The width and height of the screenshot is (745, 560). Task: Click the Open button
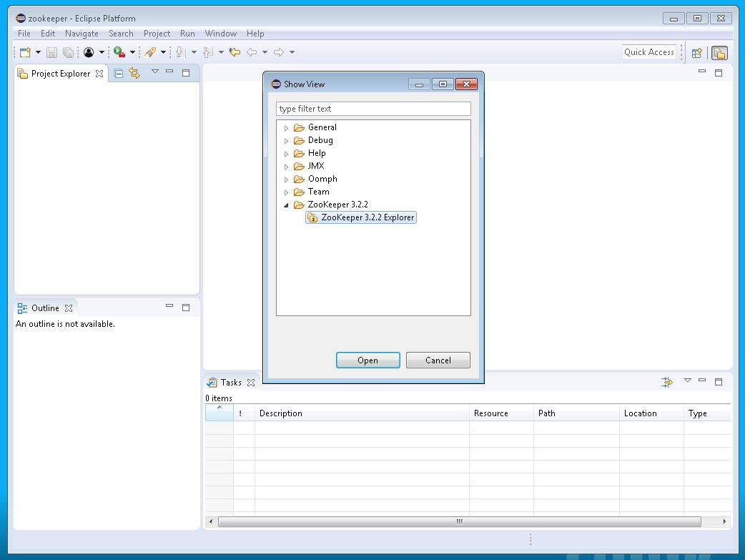(367, 360)
